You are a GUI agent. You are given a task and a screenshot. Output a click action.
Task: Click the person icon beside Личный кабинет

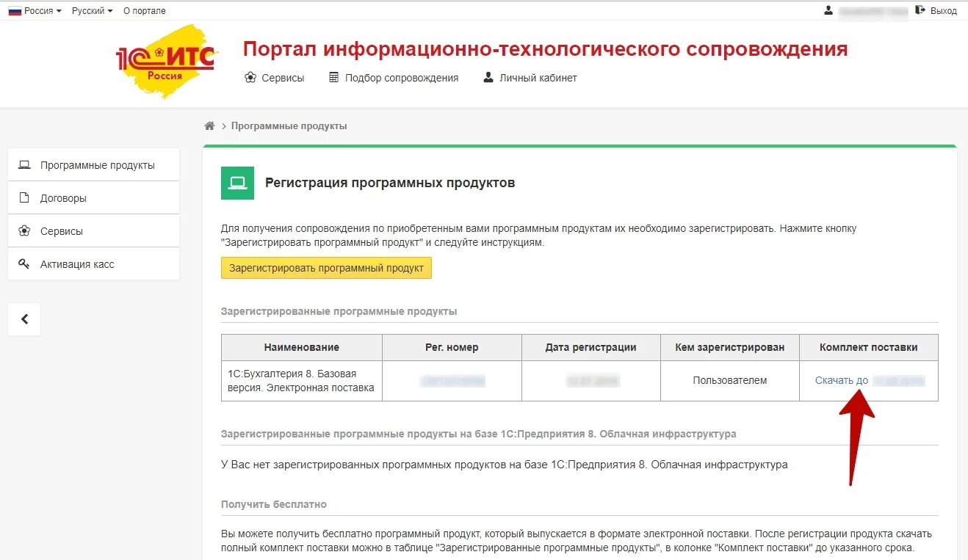coord(488,77)
